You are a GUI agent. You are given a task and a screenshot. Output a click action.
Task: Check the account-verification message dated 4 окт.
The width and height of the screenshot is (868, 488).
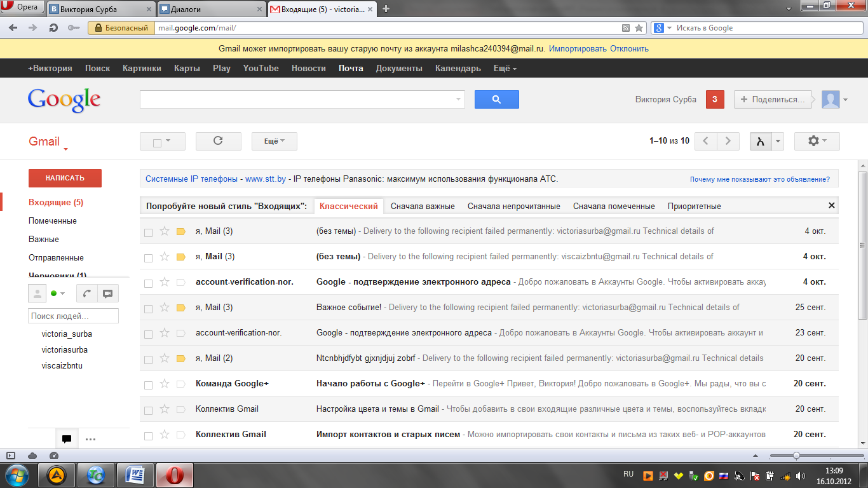[148, 283]
